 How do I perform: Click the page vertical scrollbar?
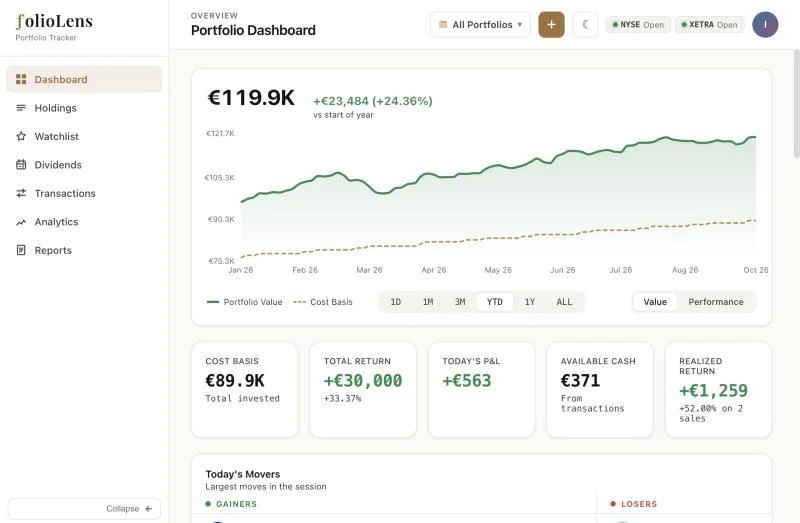796,104
